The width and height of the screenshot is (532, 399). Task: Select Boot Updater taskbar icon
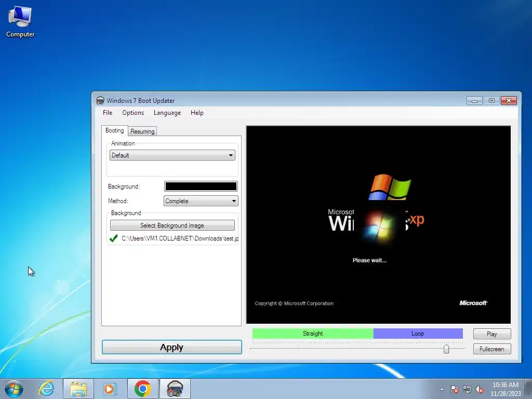click(x=175, y=389)
